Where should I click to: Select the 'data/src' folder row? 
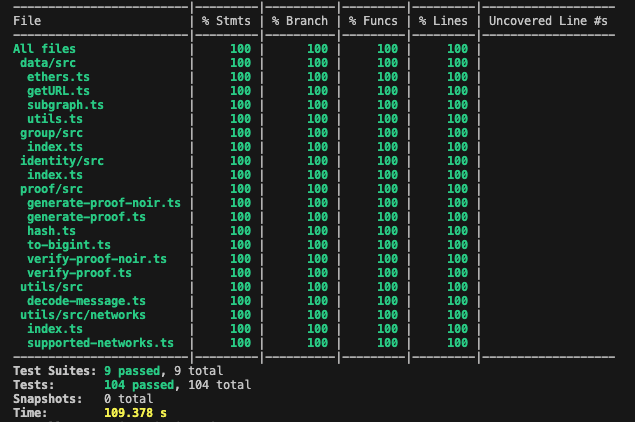pos(48,63)
